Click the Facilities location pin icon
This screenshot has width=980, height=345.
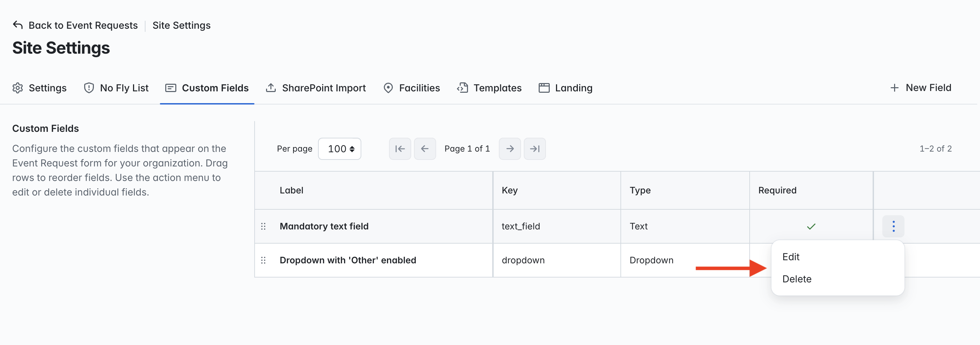(x=388, y=88)
